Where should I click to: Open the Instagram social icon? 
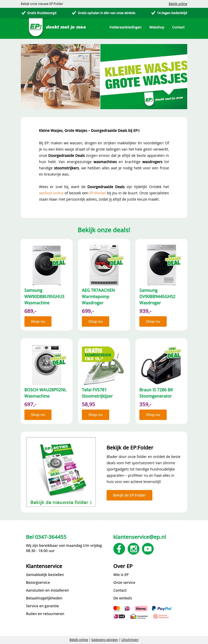coord(133,549)
